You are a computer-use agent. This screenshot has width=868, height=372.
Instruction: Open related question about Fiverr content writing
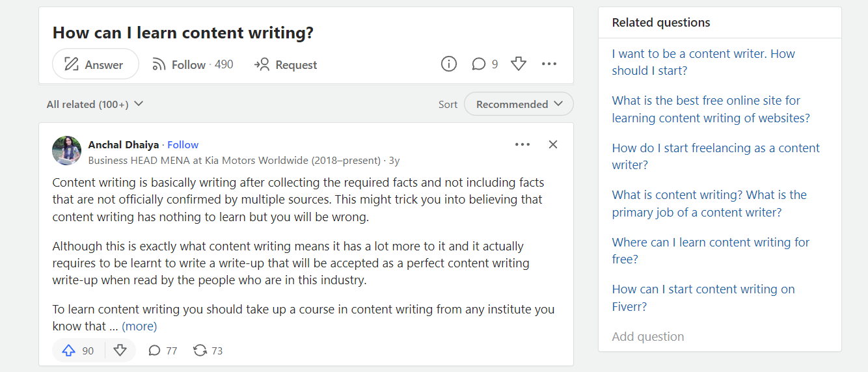coord(703,298)
